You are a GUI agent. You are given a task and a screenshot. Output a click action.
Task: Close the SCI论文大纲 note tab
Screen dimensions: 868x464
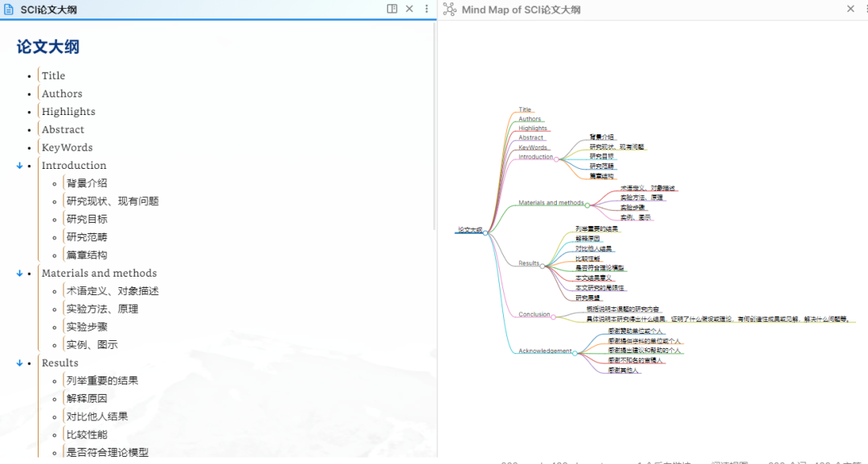point(409,9)
